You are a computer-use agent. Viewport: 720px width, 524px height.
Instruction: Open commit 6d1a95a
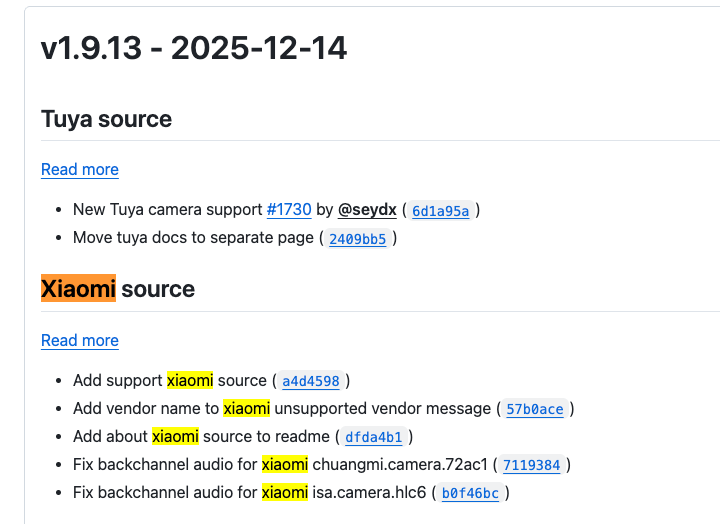[440, 211]
